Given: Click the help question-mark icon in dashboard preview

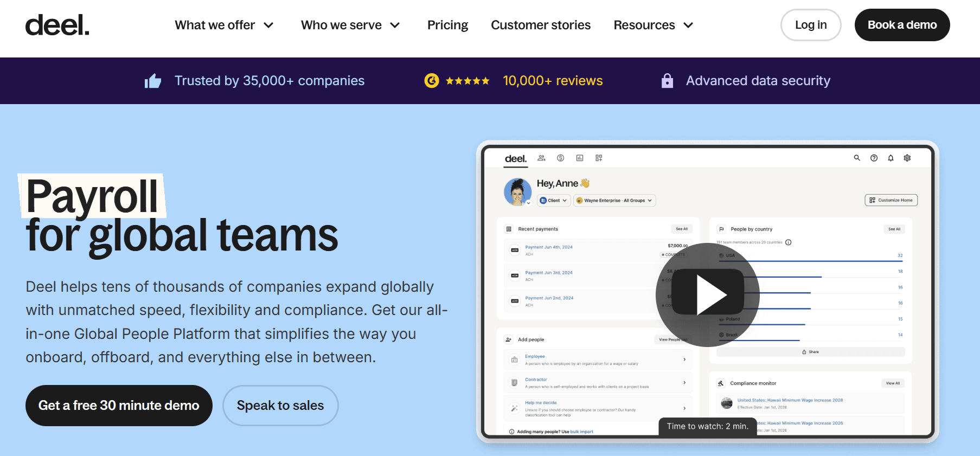Looking at the screenshot, I should (x=874, y=158).
